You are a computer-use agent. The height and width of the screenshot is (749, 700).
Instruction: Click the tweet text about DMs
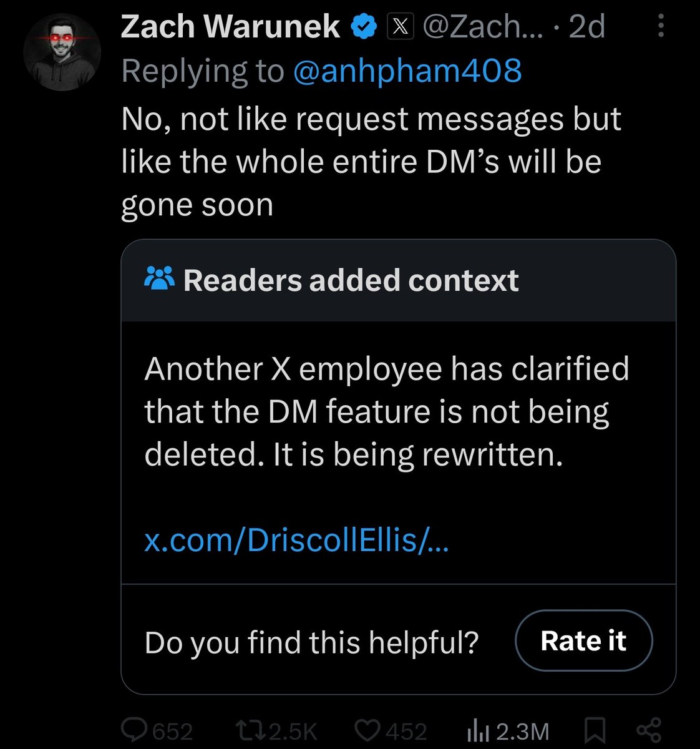coord(371,161)
